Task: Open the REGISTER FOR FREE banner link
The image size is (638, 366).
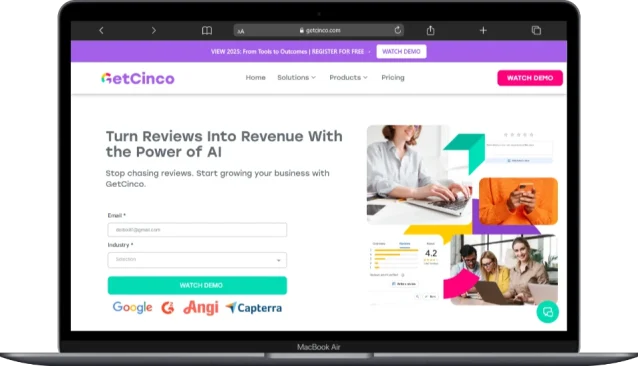Action: click(338, 52)
